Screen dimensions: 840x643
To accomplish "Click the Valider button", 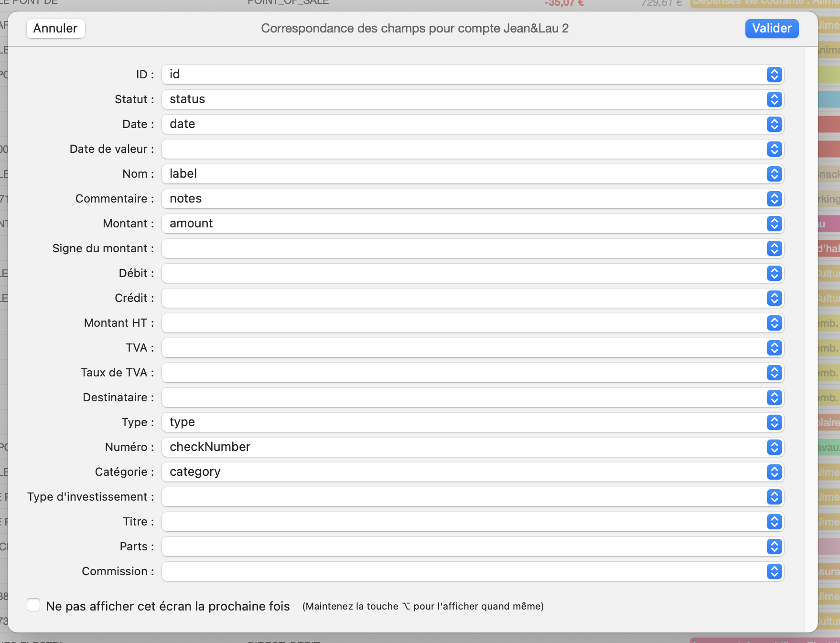I will [x=771, y=29].
